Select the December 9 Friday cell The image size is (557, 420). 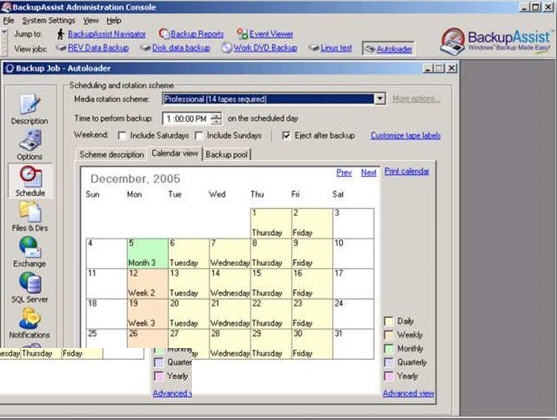click(x=312, y=253)
